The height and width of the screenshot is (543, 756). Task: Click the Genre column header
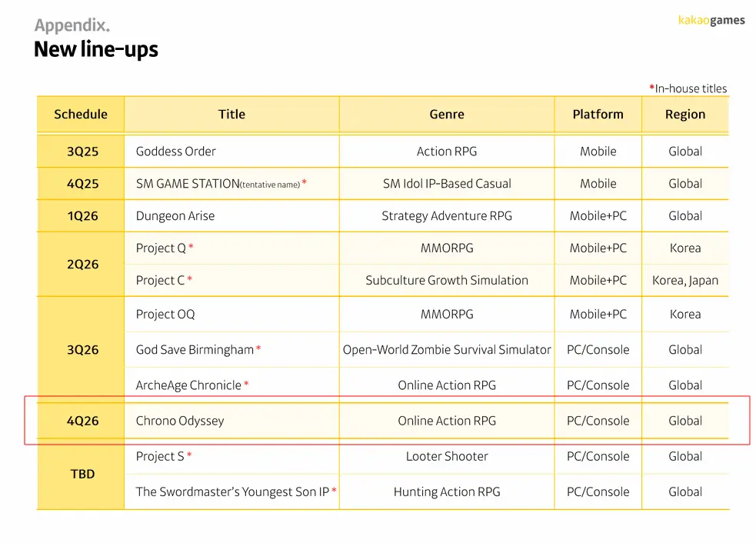coord(447,115)
